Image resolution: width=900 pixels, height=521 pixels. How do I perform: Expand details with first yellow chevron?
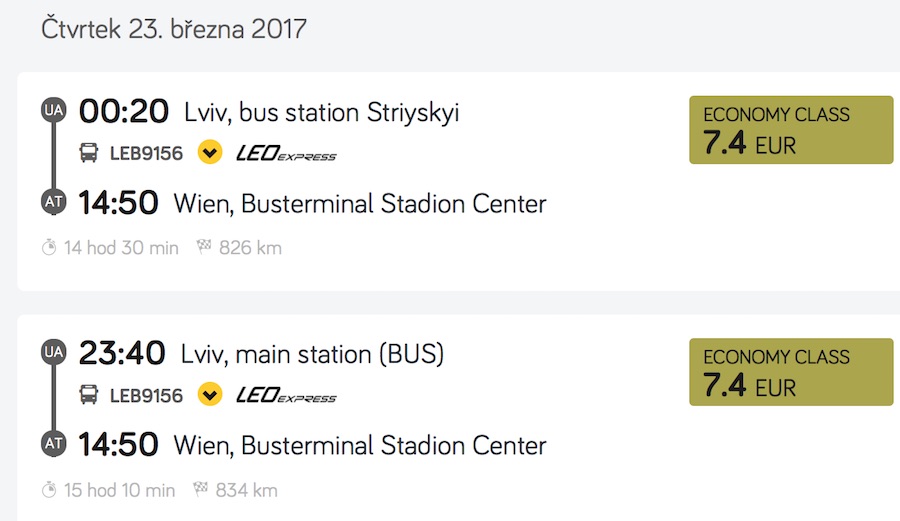[x=210, y=153]
